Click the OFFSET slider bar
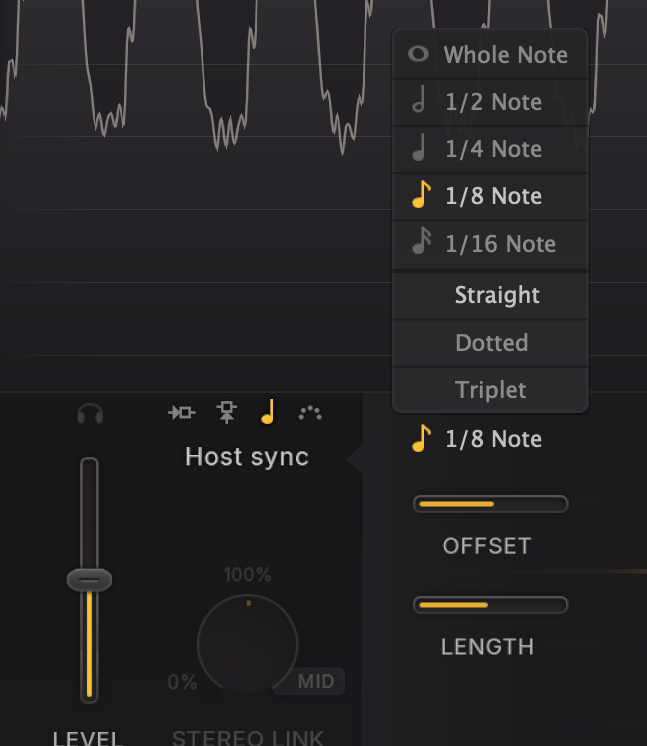Image resolution: width=647 pixels, height=746 pixels. [490, 504]
